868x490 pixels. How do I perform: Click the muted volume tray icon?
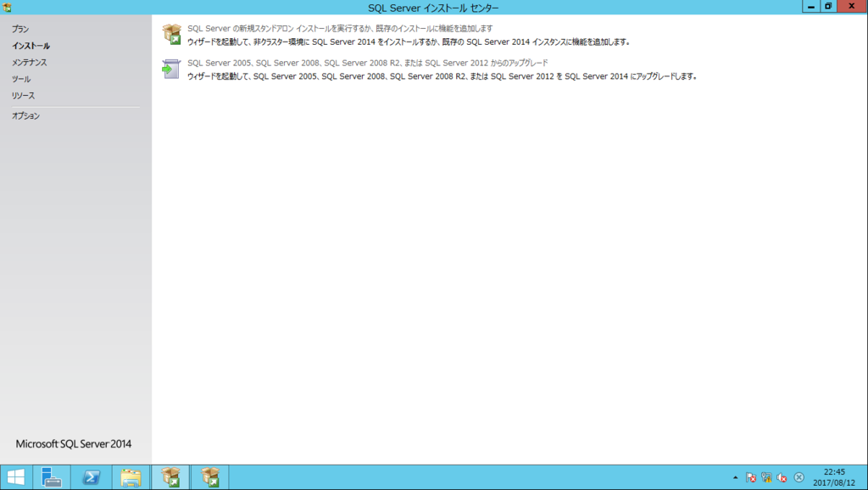782,477
